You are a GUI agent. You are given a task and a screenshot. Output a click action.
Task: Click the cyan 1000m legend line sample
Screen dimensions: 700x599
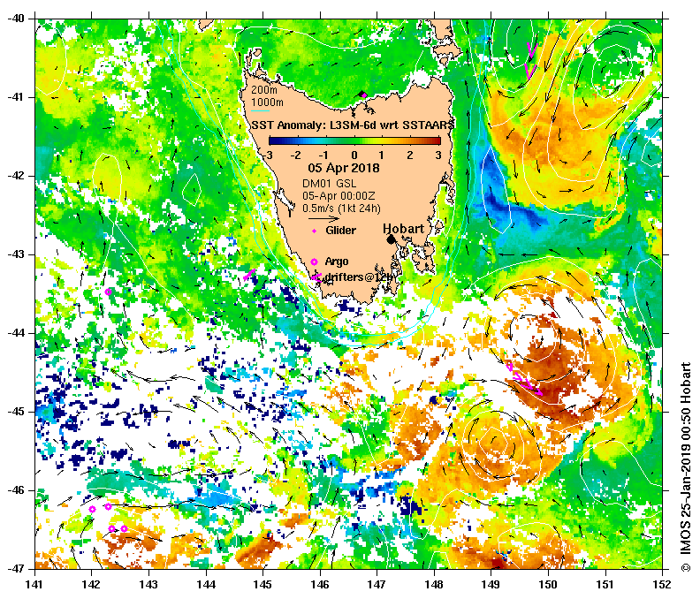260,111
